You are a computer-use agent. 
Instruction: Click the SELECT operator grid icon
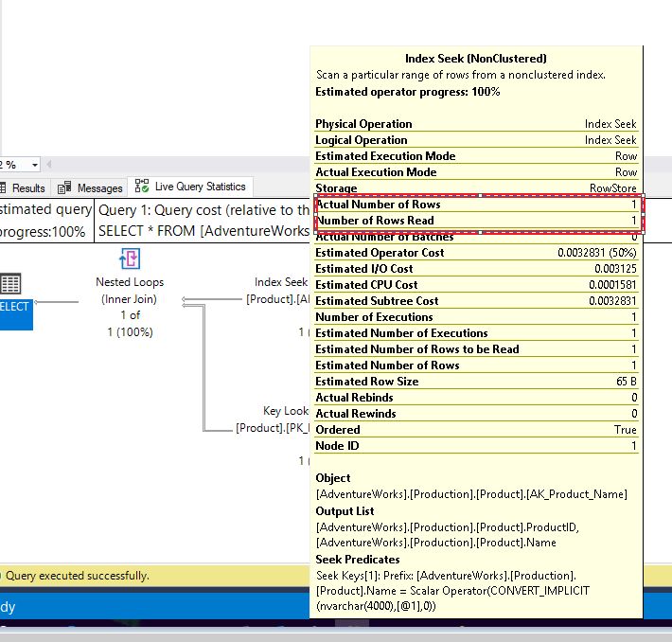(10, 283)
